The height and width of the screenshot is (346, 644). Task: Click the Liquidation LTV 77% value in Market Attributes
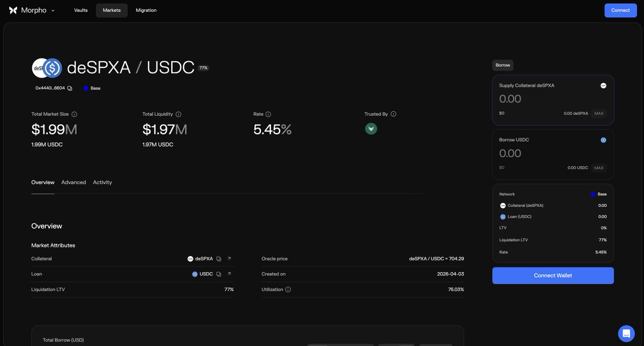229,290
